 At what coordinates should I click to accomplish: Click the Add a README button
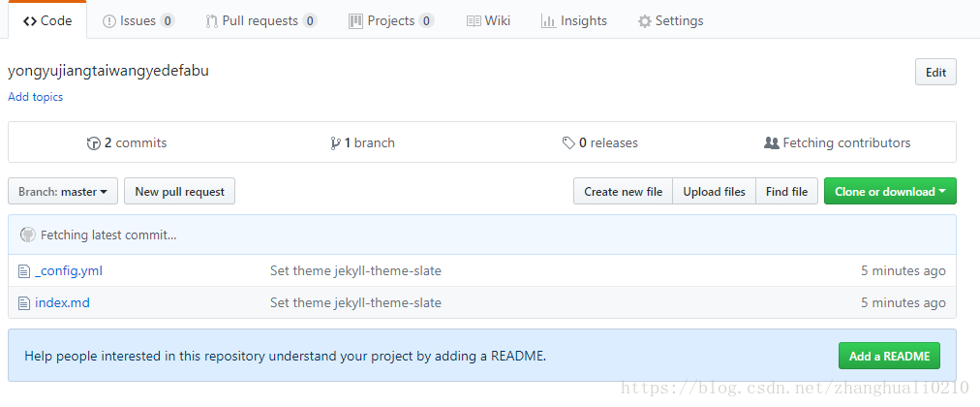click(889, 357)
